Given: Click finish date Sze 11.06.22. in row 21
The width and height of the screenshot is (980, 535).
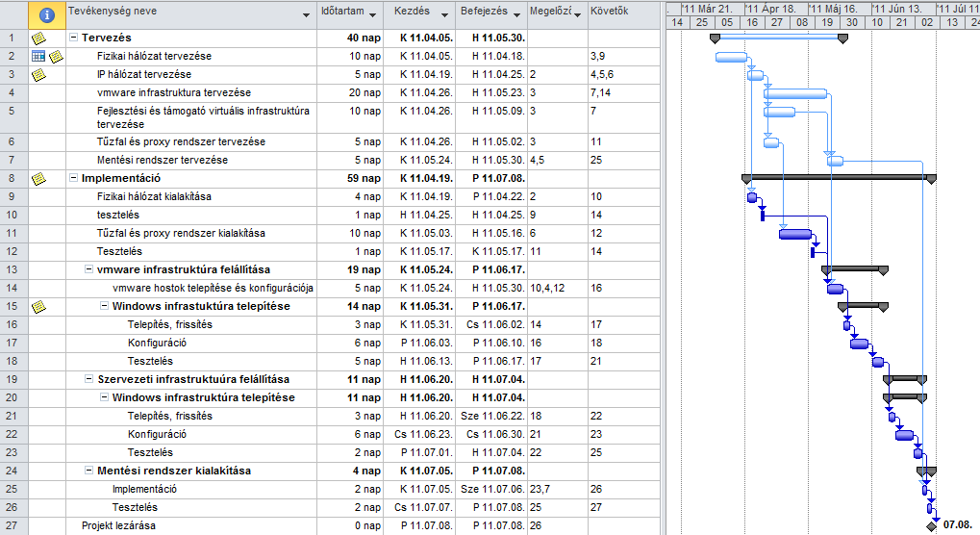Looking at the screenshot, I should [x=492, y=416].
